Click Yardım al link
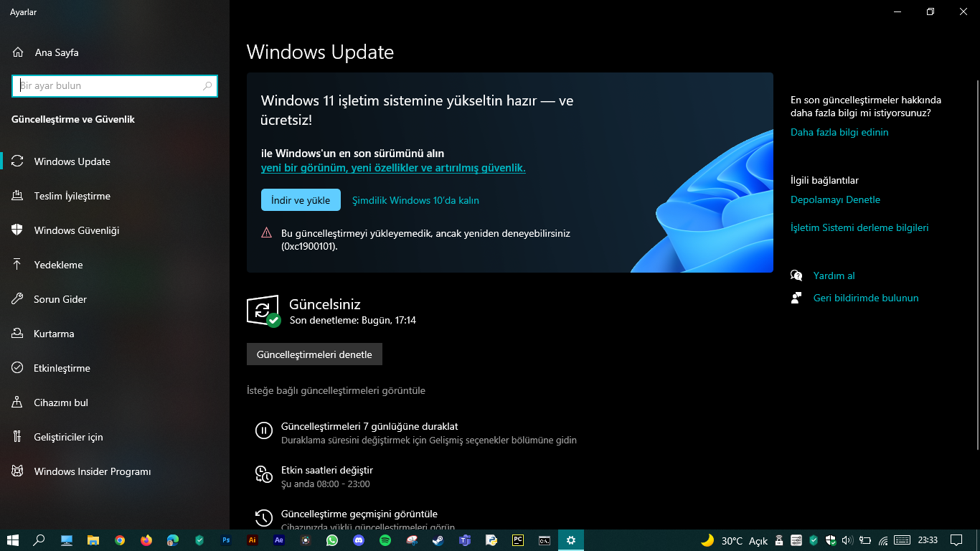The width and height of the screenshot is (980, 551). coord(834,275)
